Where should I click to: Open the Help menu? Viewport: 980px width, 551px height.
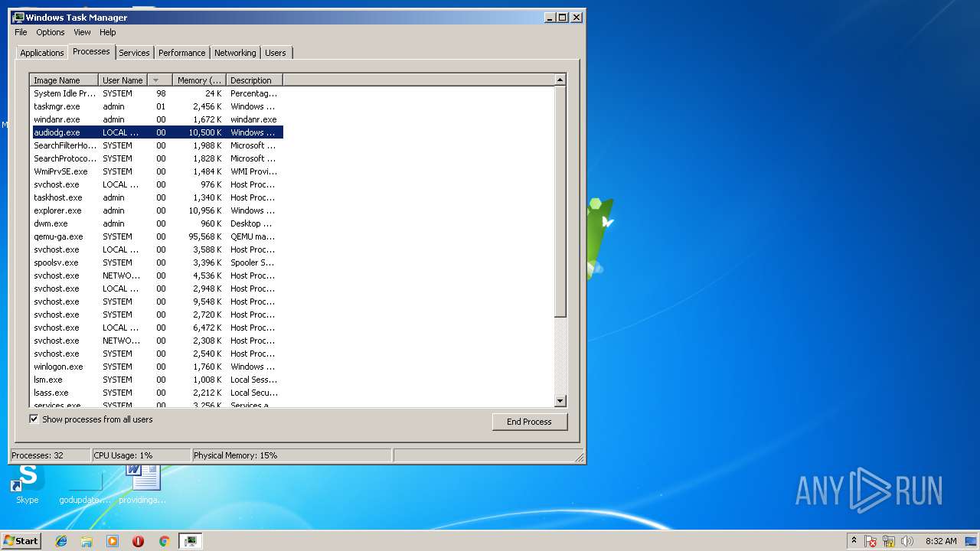click(x=108, y=32)
